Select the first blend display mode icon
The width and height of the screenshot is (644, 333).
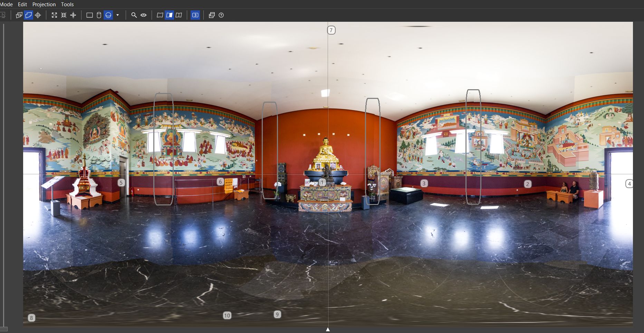[160, 15]
